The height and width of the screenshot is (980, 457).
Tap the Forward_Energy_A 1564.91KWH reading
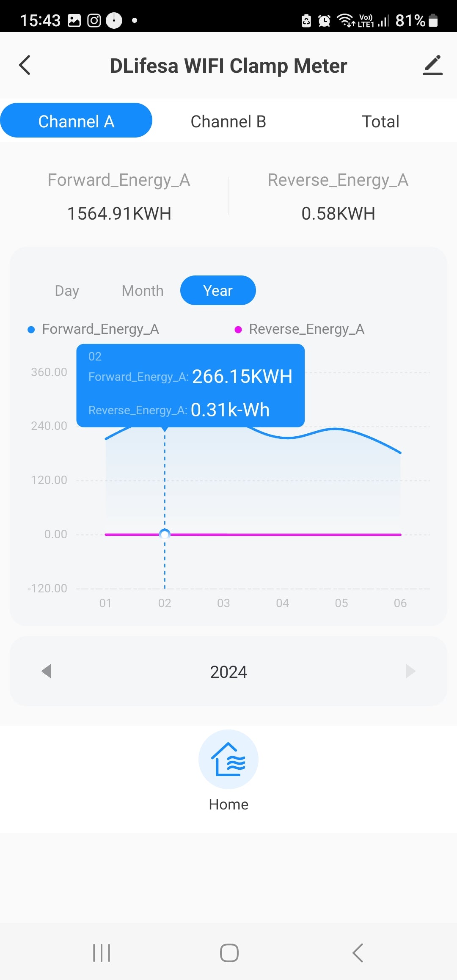[x=119, y=213]
